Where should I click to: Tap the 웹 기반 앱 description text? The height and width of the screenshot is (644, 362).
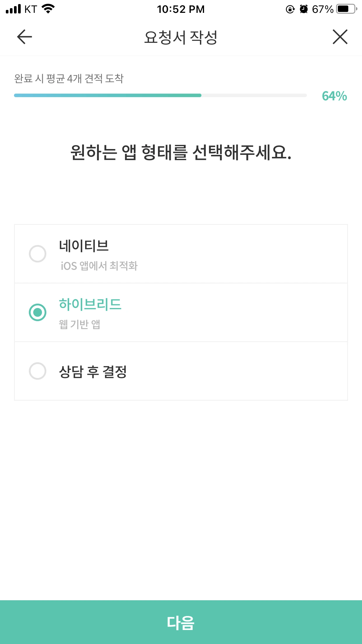pos(80,324)
